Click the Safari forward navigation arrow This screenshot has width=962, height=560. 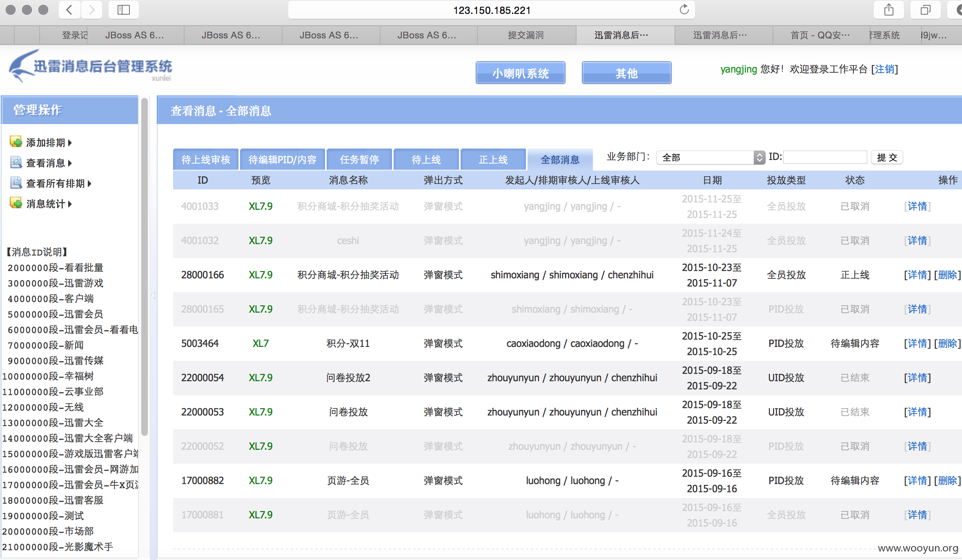coord(91,10)
